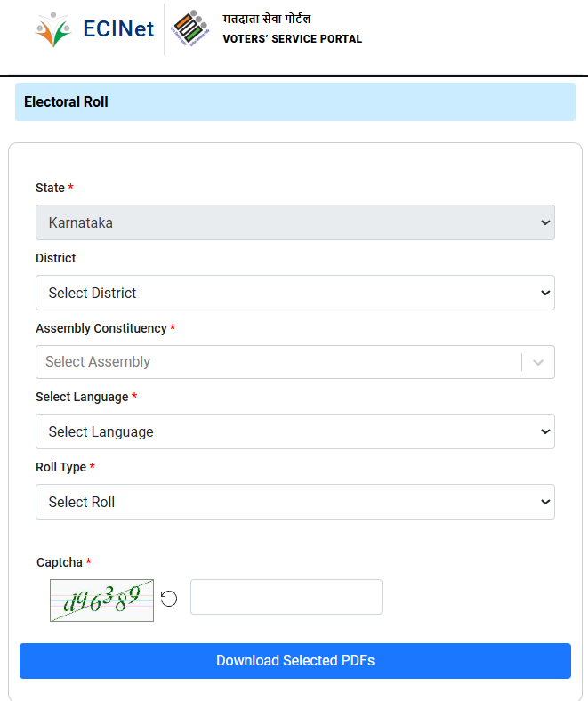Click the captcha code image
This screenshot has height=701, width=588.
[x=102, y=600]
